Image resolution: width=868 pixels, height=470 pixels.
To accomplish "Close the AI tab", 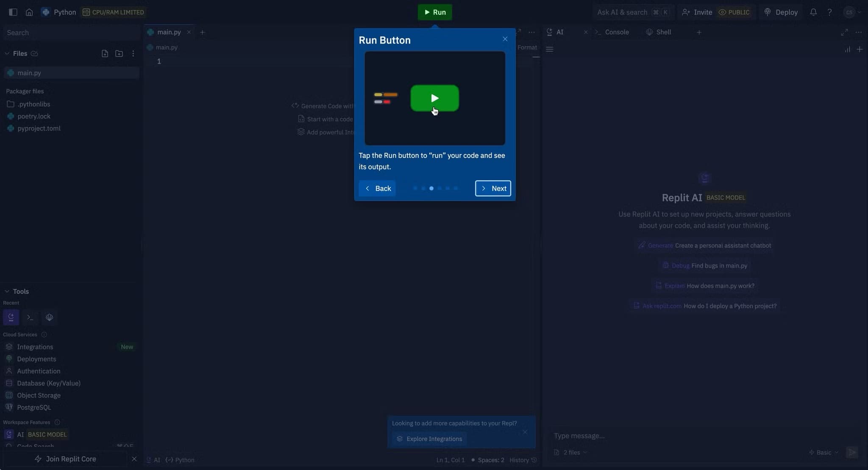I will (x=586, y=32).
